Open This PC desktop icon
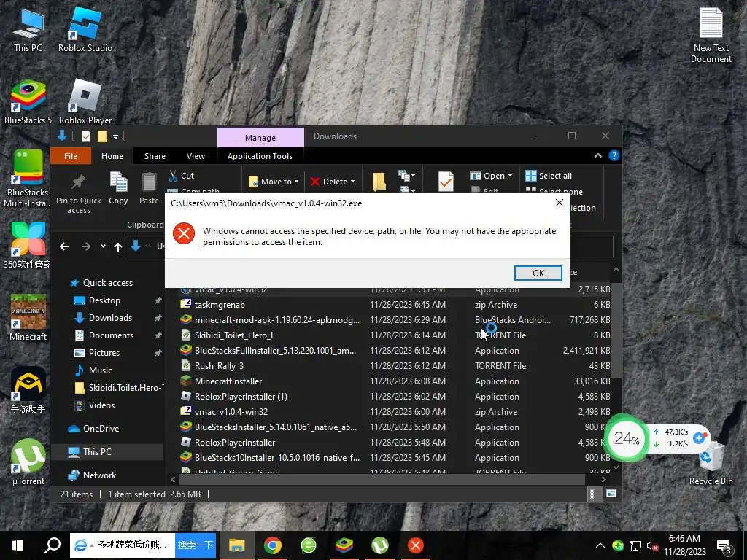The width and height of the screenshot is (747, 560). tap(28, 29)
